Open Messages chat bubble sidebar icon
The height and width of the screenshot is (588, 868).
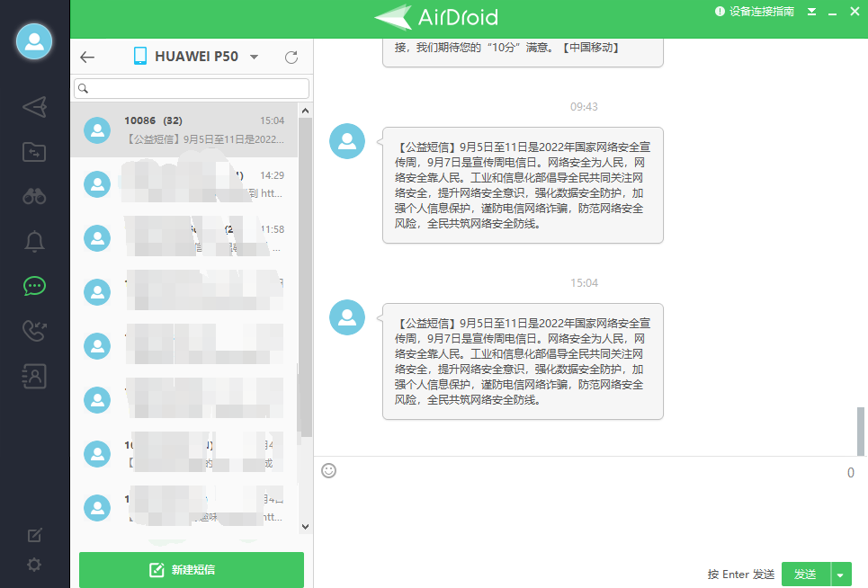pos(34,286)
